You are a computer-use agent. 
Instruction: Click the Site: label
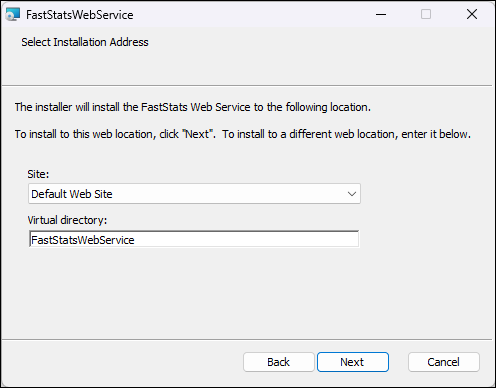coord(38,174)
